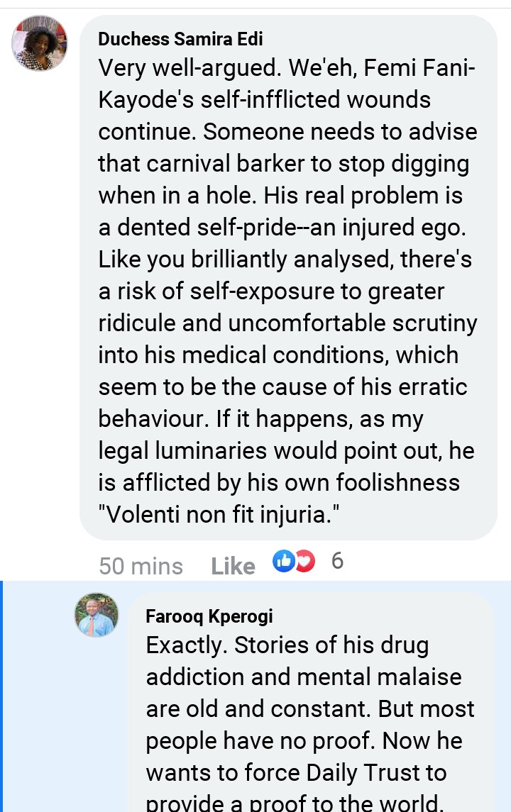Tap Farooq Kperogi's profile photo
Screen dimensions: 511x812
(x=97, y=614)
